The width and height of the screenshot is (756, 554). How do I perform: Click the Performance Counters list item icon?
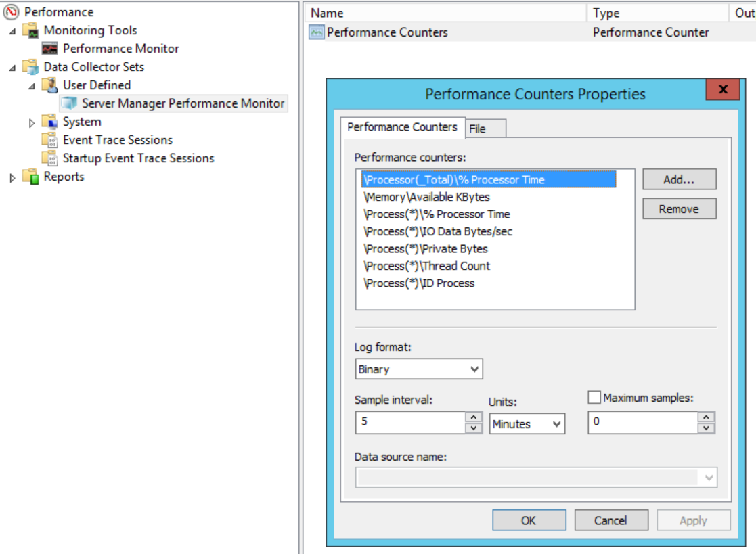tap(316, 32)
